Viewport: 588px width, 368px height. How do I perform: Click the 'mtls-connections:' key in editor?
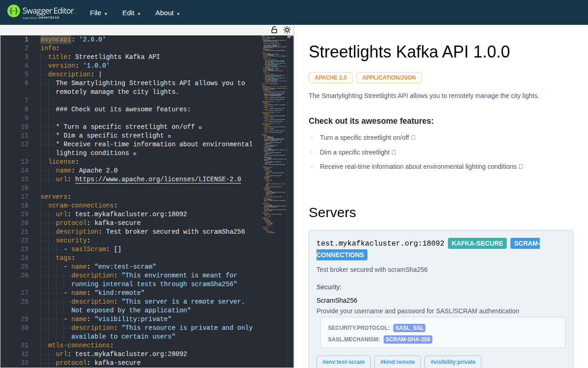coord(81,345)
